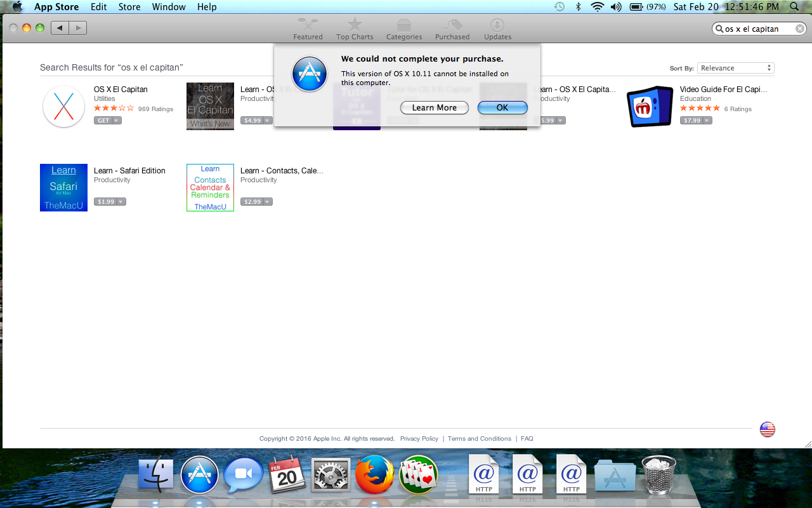Click the $4.99 price button
Viewport: 812px width, 508px height.
click(x=252, y=121)
